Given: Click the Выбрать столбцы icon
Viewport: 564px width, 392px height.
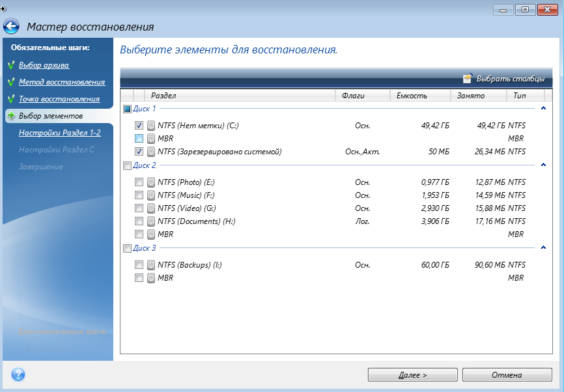Looking at the screenshot, I should 468,79.
